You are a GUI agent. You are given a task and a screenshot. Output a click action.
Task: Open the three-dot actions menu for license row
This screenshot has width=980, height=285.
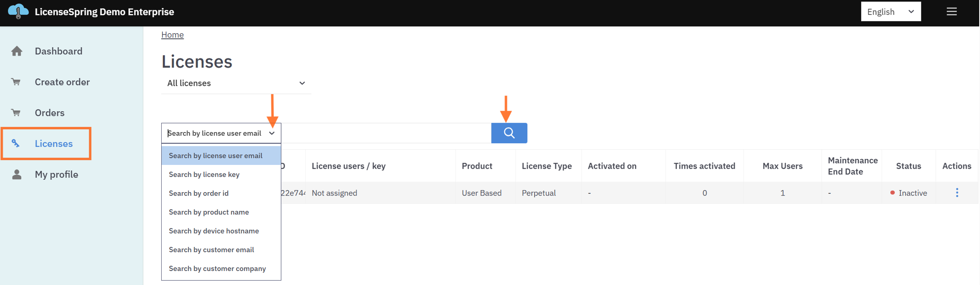pos(957,193)
